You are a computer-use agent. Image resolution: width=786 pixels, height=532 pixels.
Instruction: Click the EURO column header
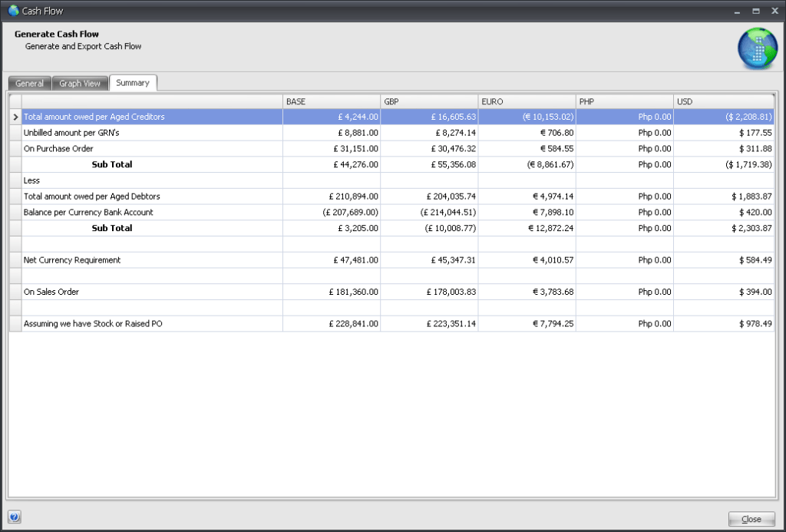point(527,101)
